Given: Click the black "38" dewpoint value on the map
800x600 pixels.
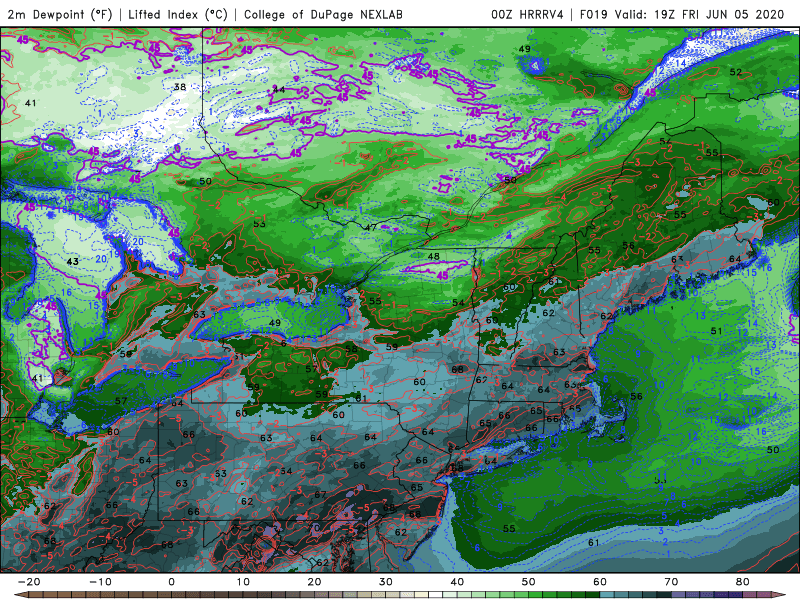Looking at the screenshot, I should 180,87.
